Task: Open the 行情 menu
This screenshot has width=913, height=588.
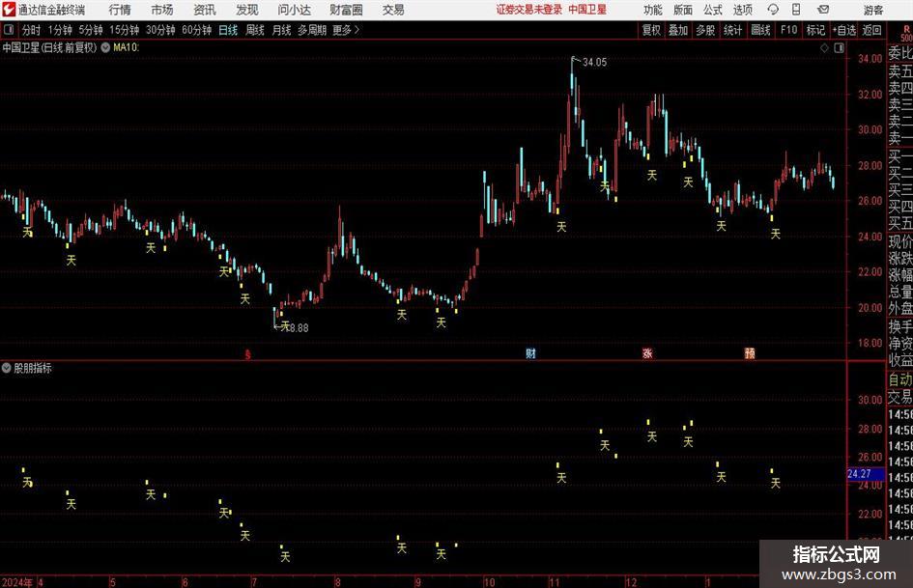Action: coord(120,10)
